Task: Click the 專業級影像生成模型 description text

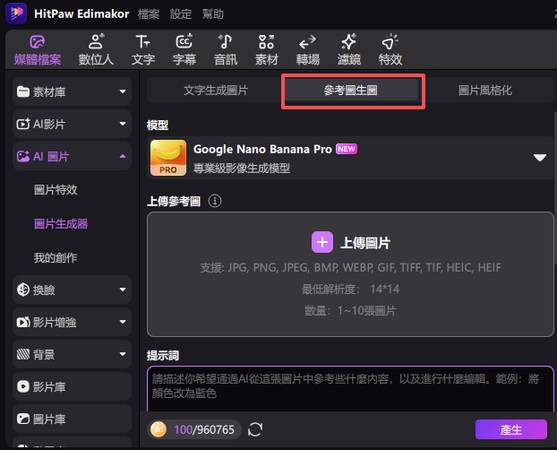Action: (242, 168)
